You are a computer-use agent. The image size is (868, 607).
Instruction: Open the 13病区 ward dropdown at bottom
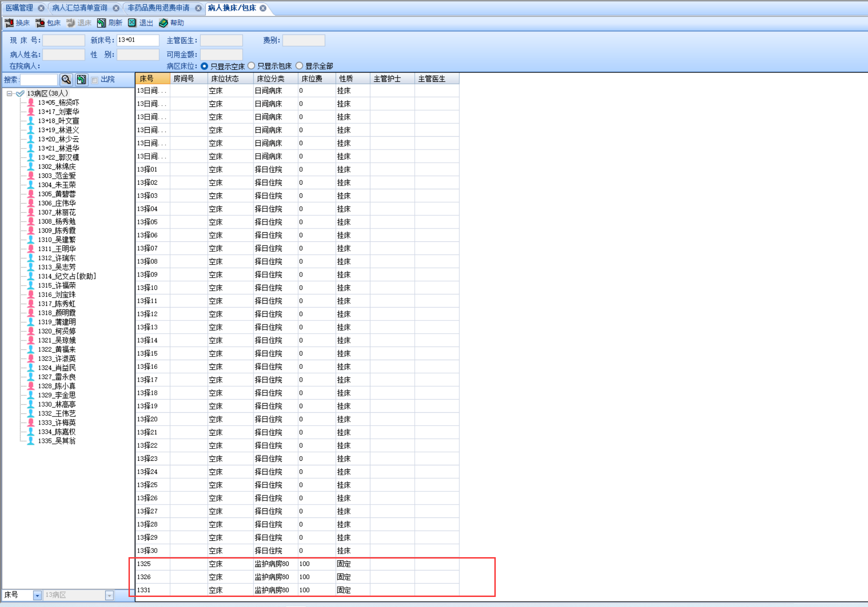coord(109,595)
